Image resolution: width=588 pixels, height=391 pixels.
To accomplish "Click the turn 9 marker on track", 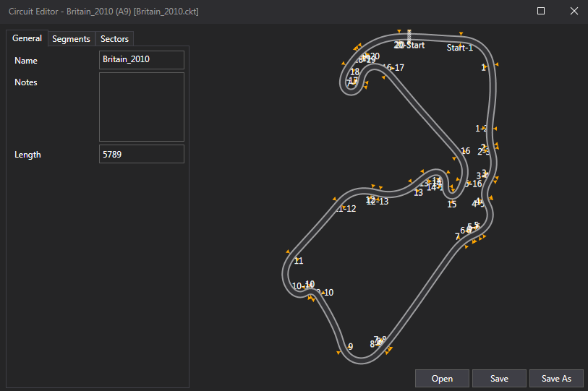I will 350,347.
